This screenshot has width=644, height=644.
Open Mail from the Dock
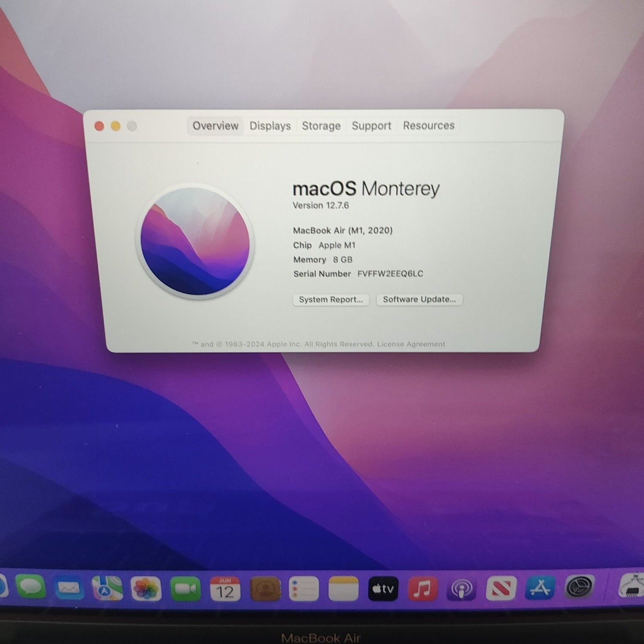pyautogui.click(x=69, y=587)
